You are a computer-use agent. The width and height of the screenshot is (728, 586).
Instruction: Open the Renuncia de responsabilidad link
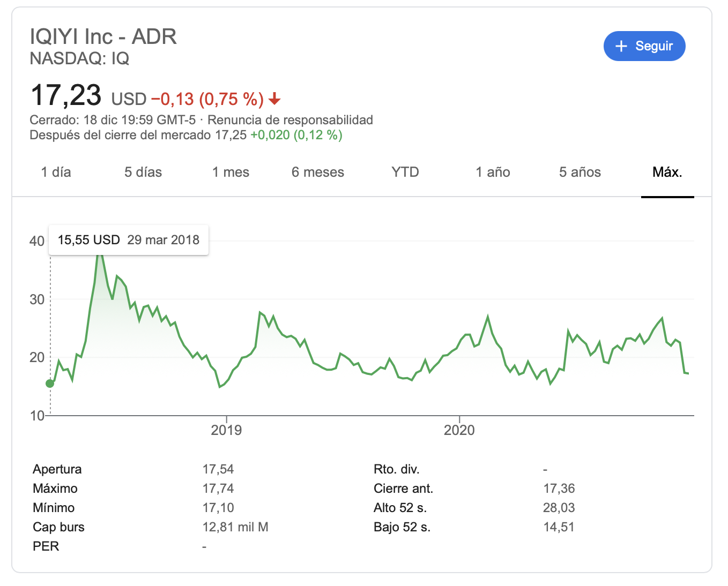click(x=290, y=120)
